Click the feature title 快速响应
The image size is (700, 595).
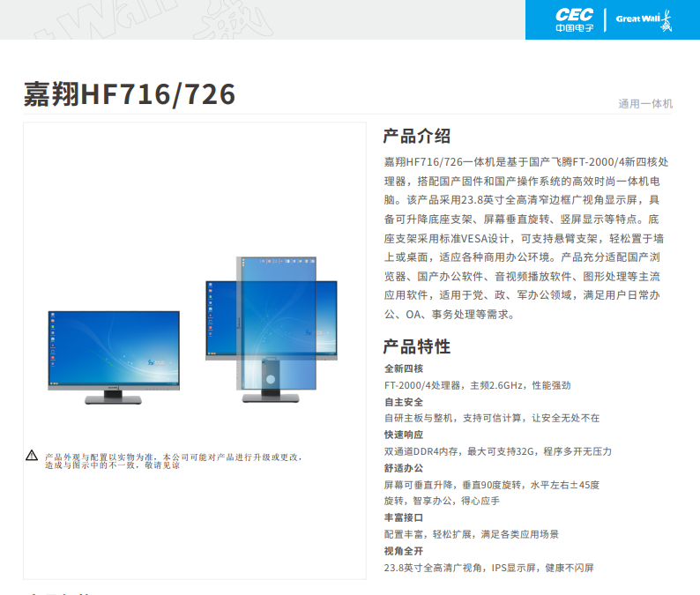tap(404, 435)
